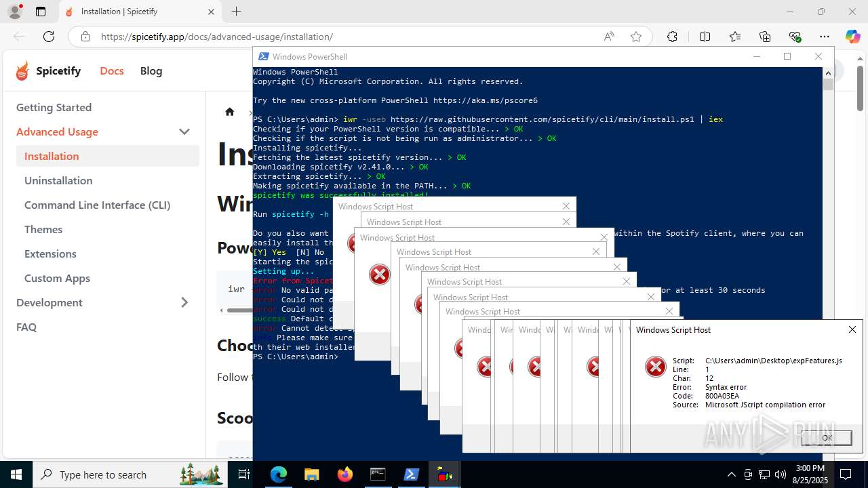868x488 pixels.
Task: Open the Blog navigation tab
Action: [x=151, y=70]
